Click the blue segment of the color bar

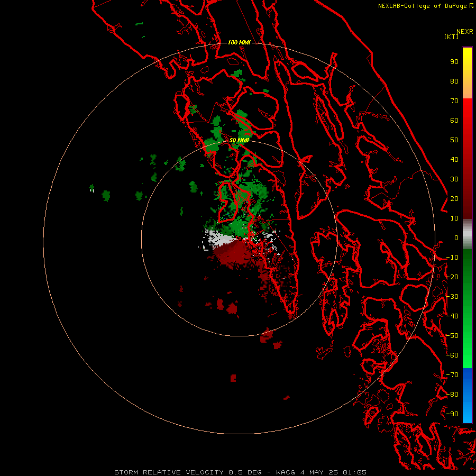467,395
